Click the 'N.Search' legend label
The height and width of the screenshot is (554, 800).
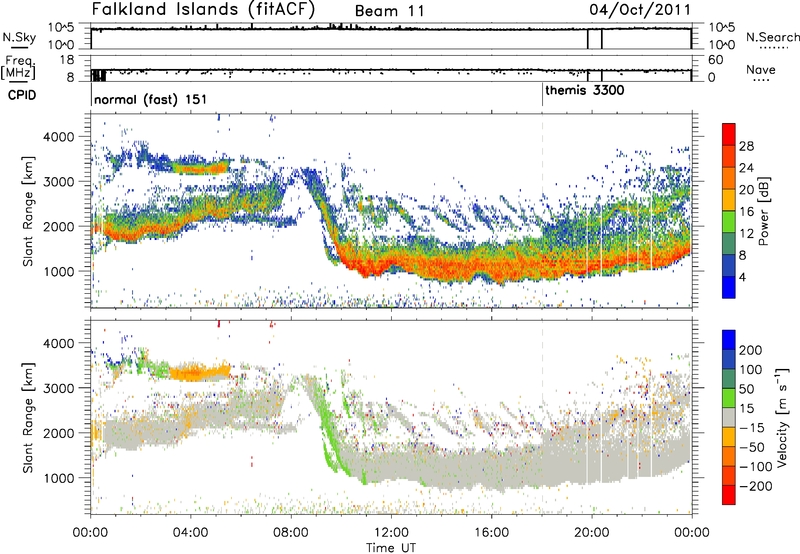pyautogui.click(x=772, y=37)
